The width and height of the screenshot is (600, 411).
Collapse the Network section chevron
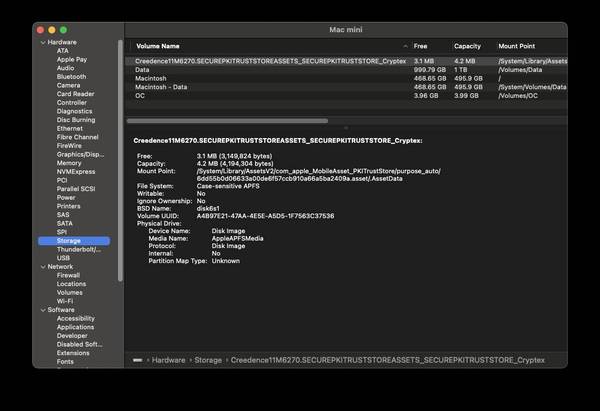click(x=43, y=267)
